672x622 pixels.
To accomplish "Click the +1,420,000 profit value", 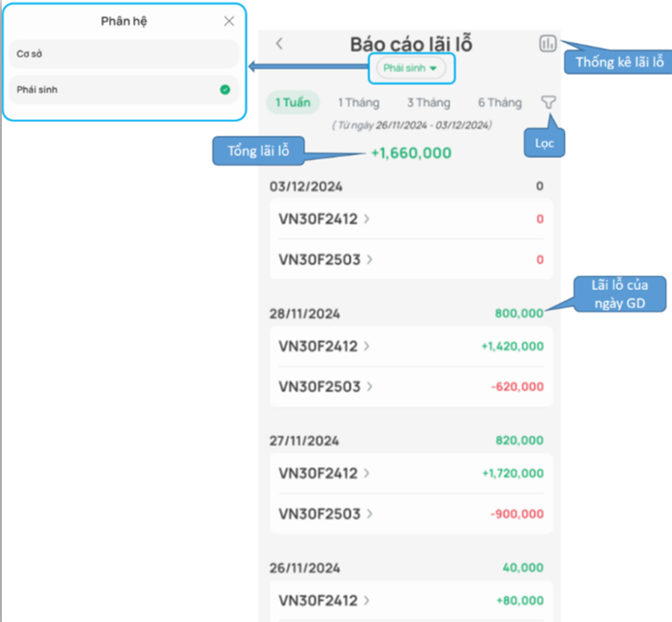I will click(513, 347).
